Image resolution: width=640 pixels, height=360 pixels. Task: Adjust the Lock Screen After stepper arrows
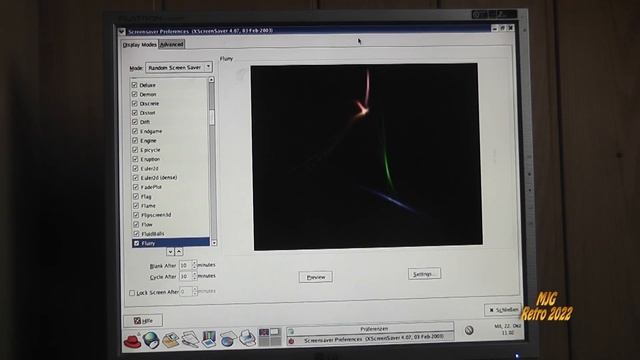click(x=195, y=291)
